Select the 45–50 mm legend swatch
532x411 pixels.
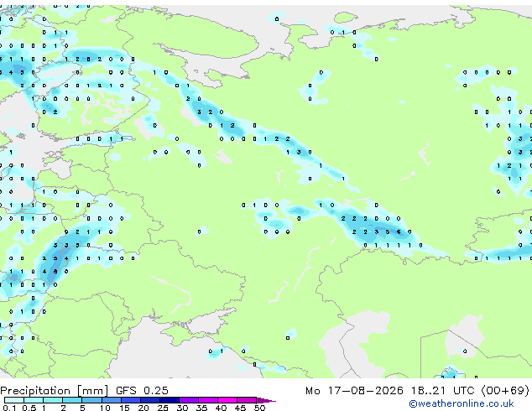[247, 400]
